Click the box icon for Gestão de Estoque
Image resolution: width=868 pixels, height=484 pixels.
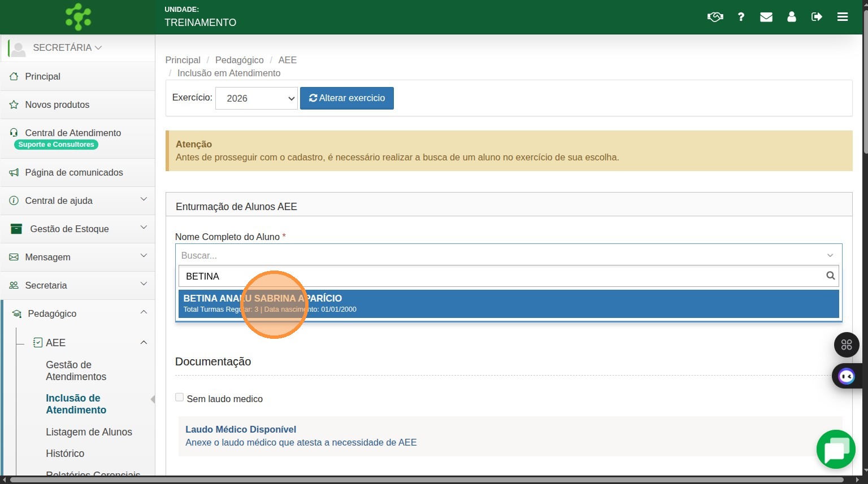point(16,229)
